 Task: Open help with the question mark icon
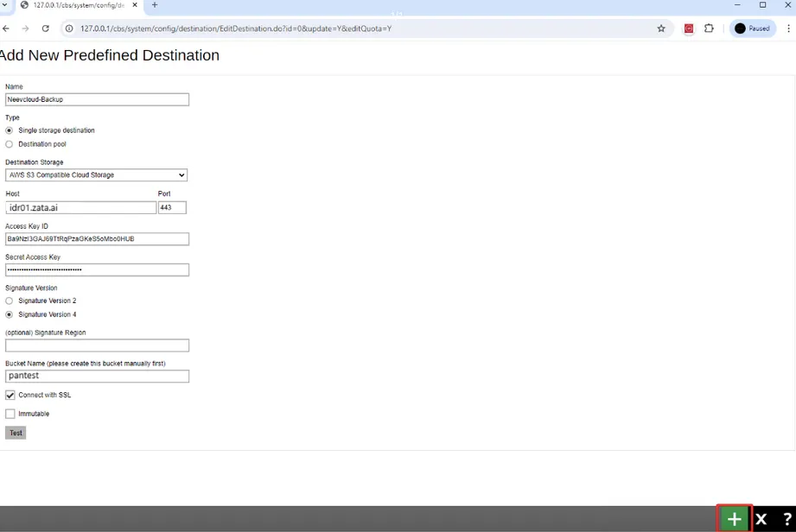click(x=786, y=519)
